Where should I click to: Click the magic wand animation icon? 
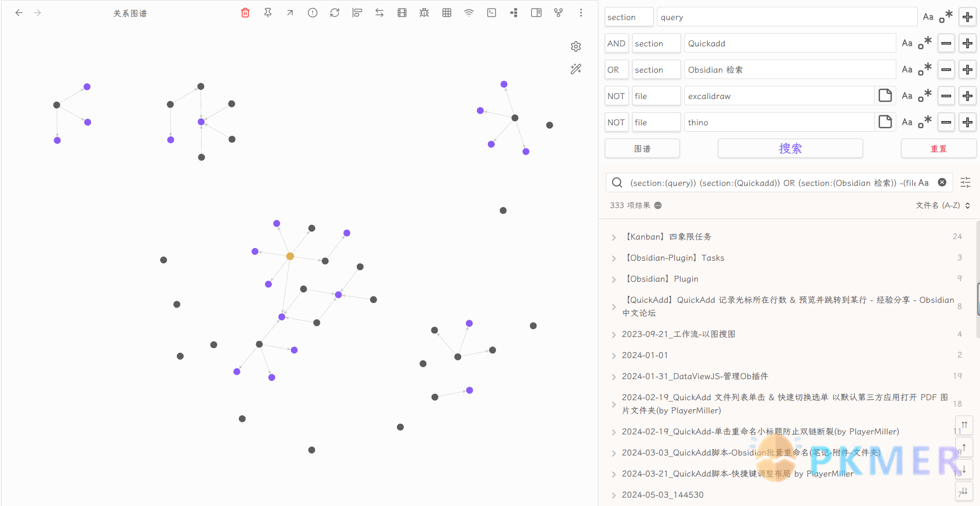point(576,69)
